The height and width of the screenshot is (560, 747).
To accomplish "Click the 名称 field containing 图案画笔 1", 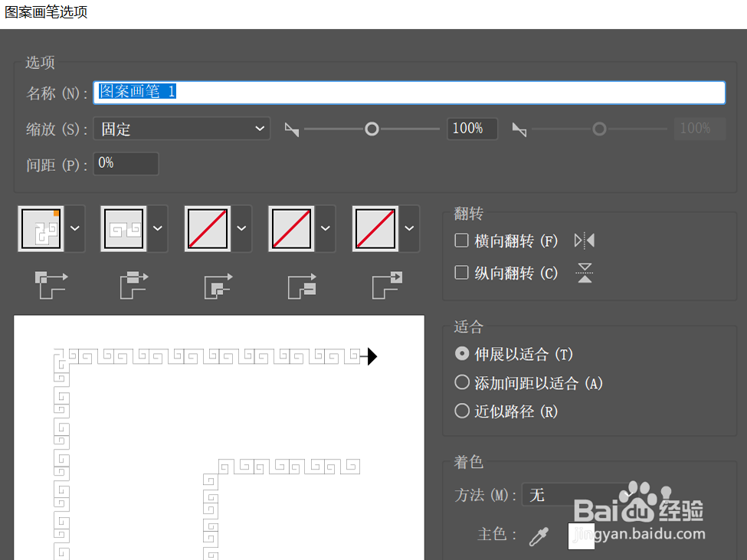I will (409, 93).
